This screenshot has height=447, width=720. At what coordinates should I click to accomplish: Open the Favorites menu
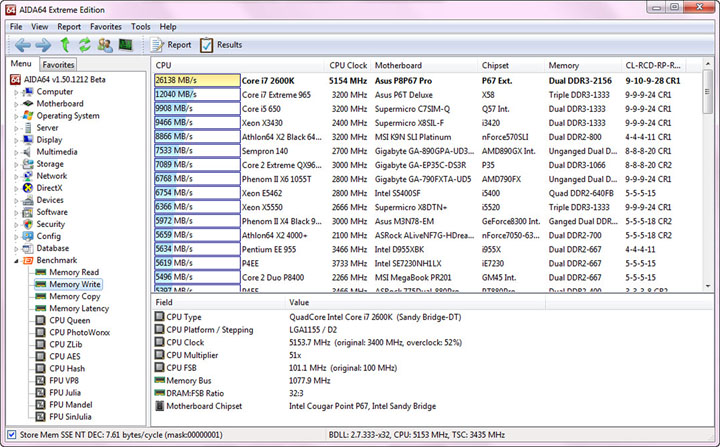(x=106, y=27)
